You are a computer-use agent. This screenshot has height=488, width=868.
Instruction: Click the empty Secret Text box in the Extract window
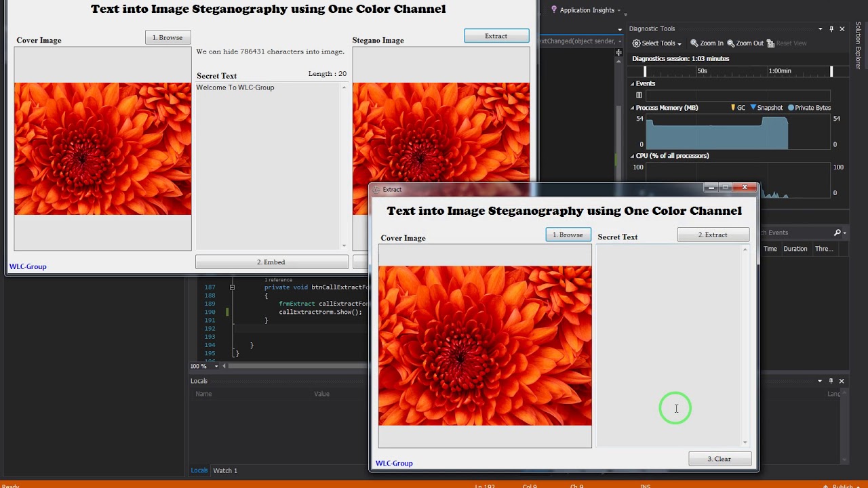click(672, 346)
